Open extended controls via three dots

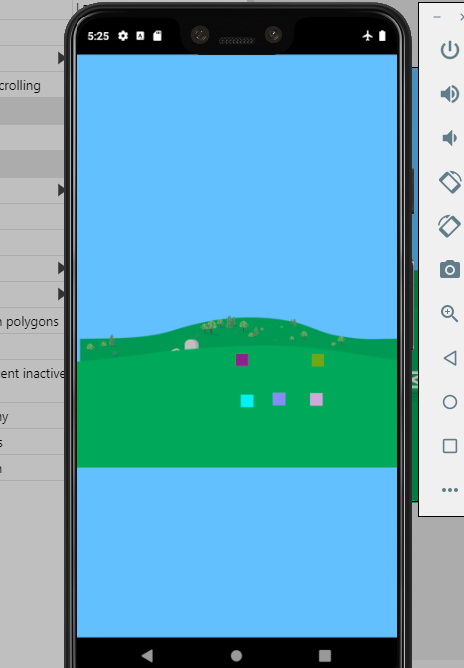tap(450, 490)
